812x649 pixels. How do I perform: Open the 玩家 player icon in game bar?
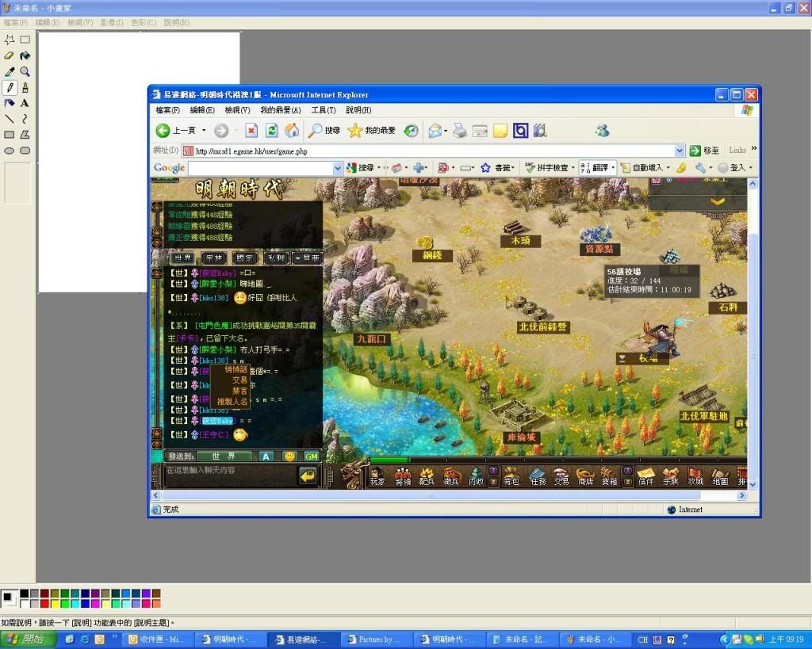(x=377, y=476)
